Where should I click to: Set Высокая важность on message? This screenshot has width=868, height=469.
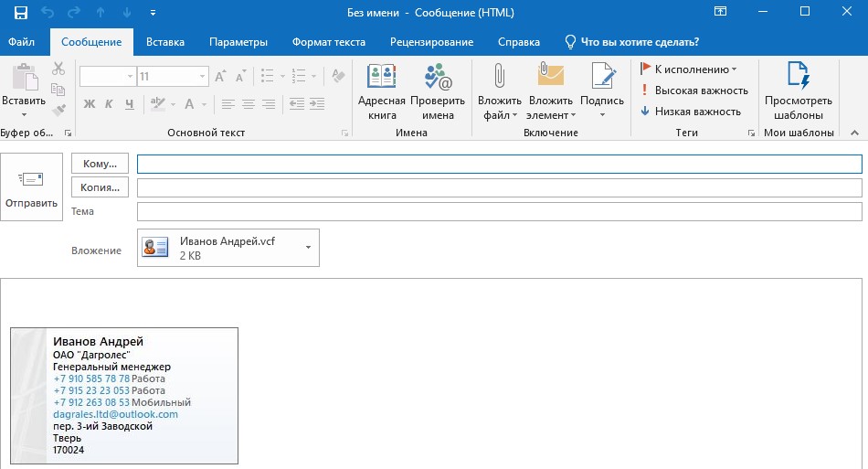tap(694, 91)
